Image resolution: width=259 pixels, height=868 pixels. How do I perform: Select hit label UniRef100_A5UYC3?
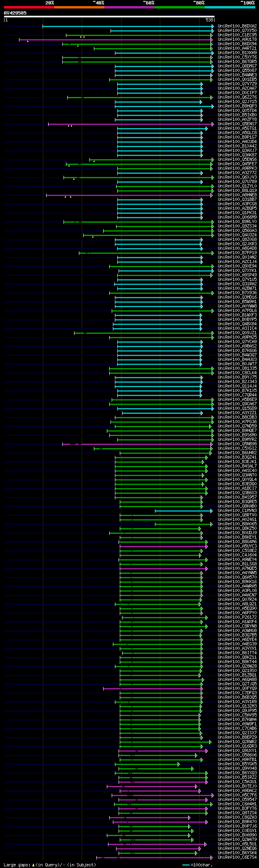tap(237, 546)
